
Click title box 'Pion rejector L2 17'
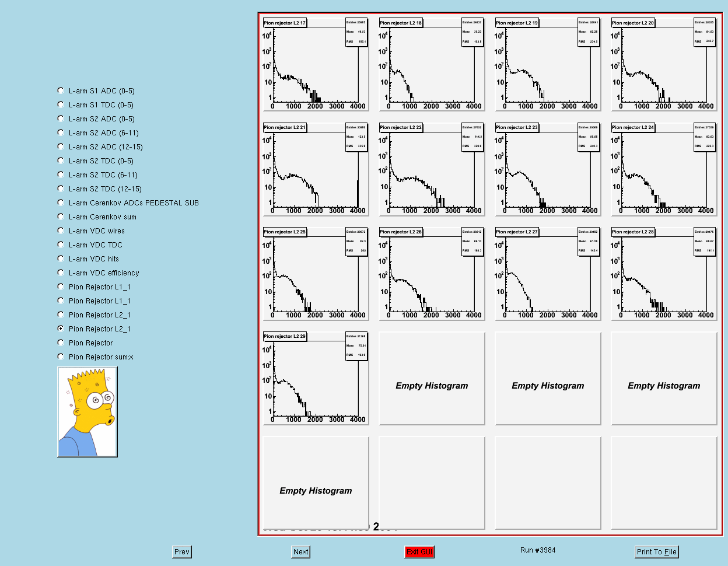[285, 23]
